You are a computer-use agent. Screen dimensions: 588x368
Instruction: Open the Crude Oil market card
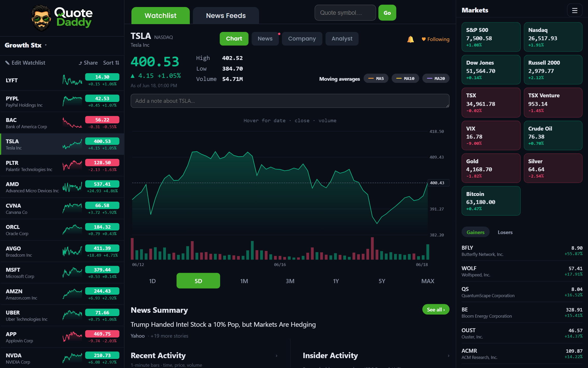(x=553, y=135)
